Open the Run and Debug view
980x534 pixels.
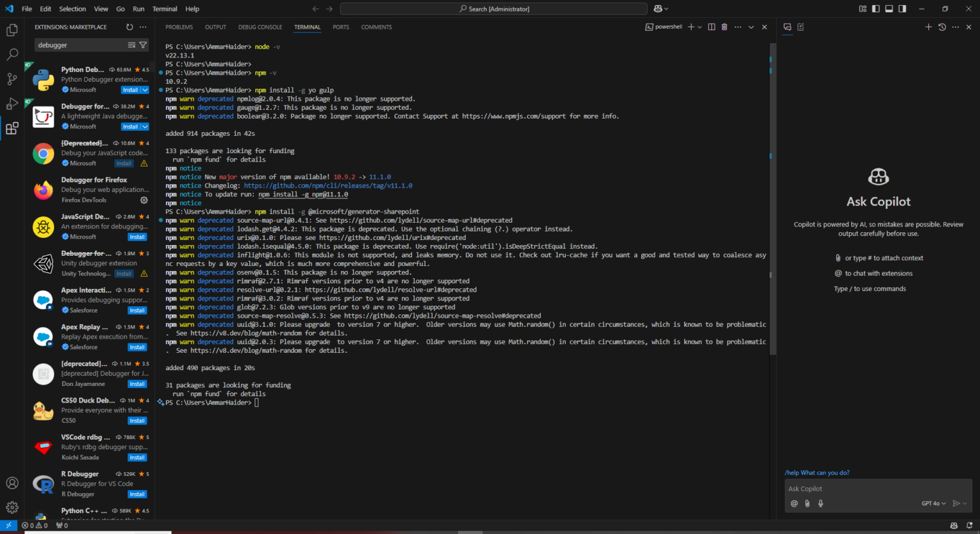tap(12, 104)
